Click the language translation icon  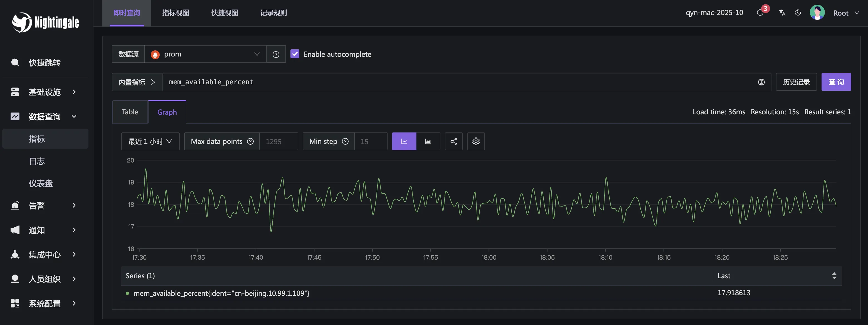[782, 13]
